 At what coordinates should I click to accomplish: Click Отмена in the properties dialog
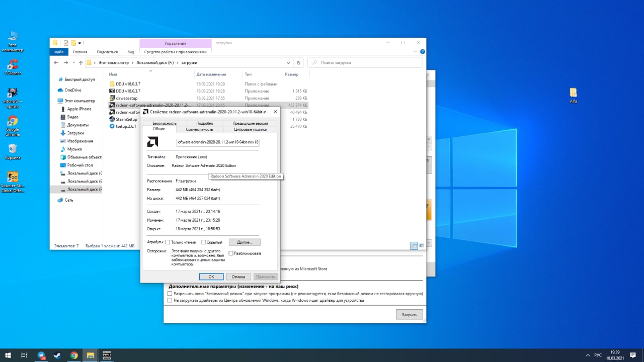pos(238,277)
